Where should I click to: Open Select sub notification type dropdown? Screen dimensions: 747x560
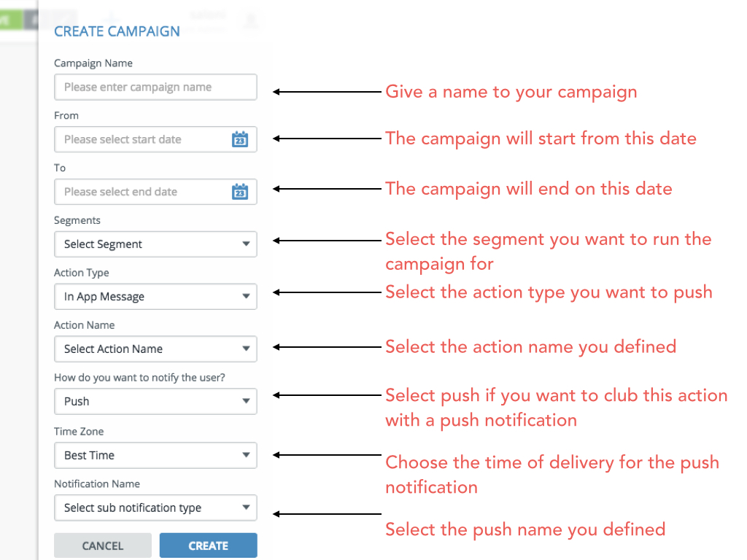click(155, 507)
